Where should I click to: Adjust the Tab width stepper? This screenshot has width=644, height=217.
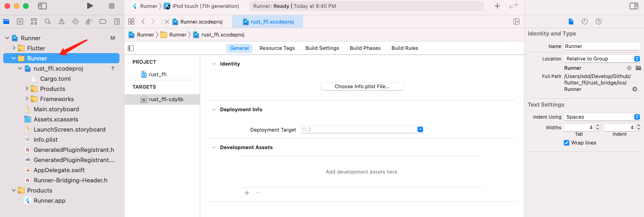point(598,127)
